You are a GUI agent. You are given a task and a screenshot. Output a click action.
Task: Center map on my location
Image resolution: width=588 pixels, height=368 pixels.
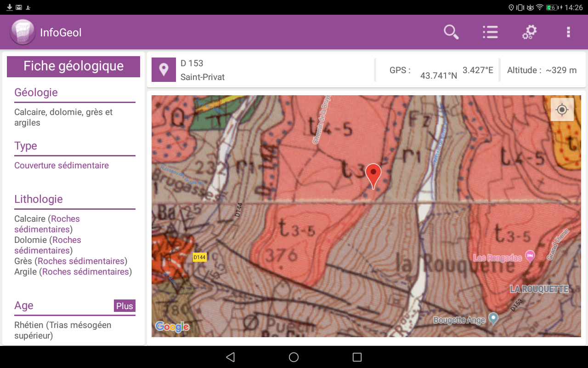(x=562, y=110)
